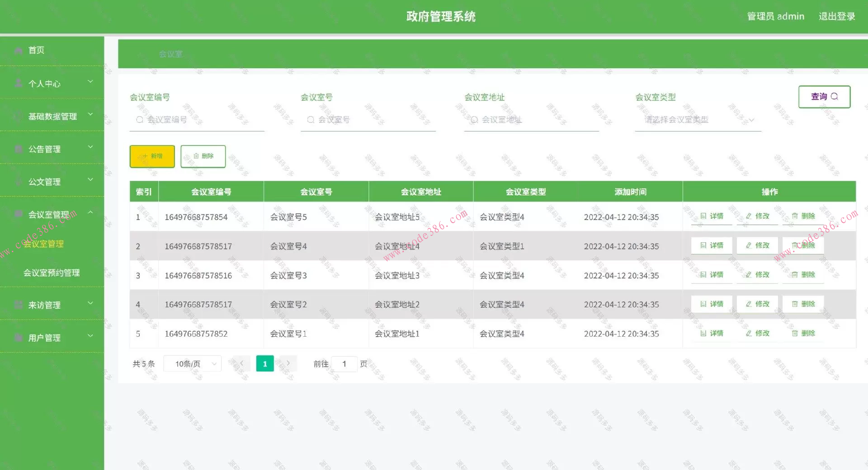Click the plus icon on the 新增 button
The height and width of the screenshot is (470, 868).
(145, 156)
